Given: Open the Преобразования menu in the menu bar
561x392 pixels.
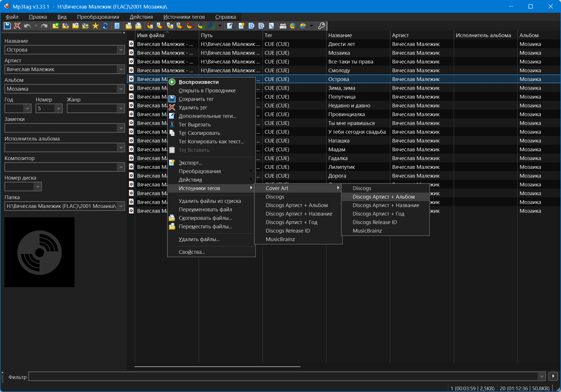Looking at the screenshot, I should click(x=98, y=17).
